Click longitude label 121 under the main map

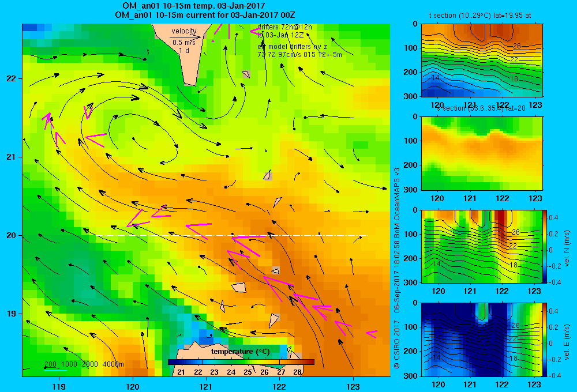pos(206,386)
